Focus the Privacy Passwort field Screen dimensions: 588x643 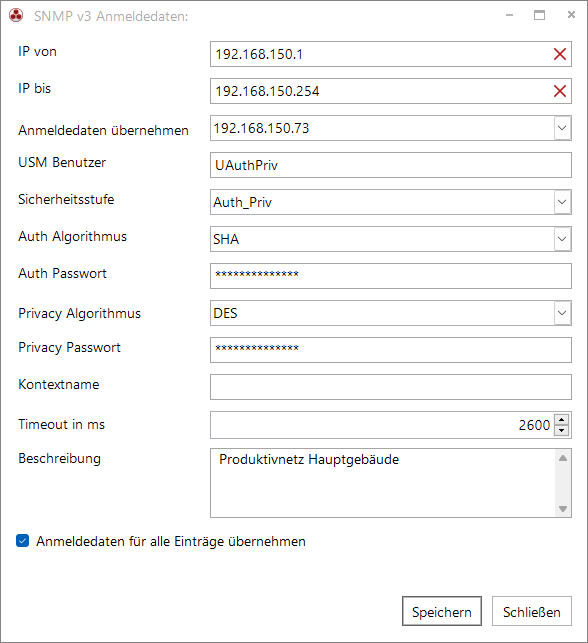391,350
